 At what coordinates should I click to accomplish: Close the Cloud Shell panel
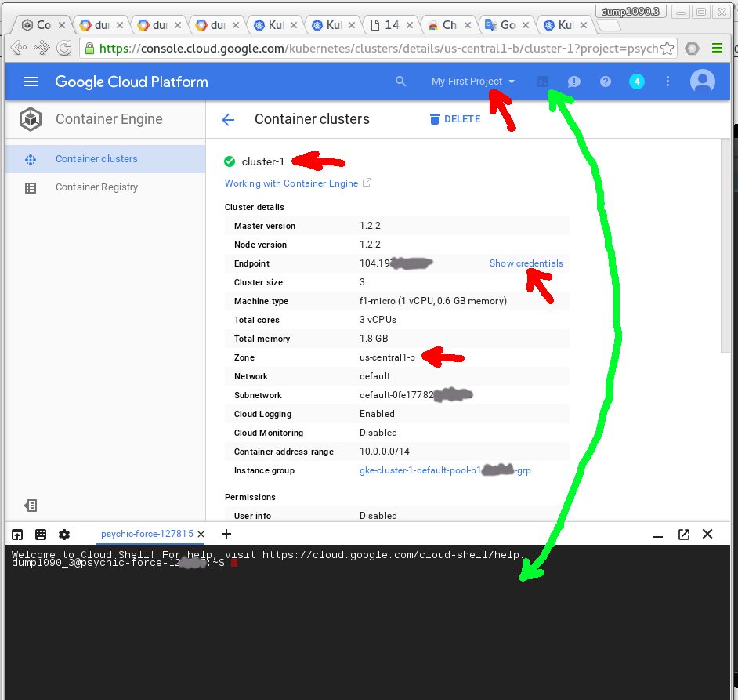(707, 534)
